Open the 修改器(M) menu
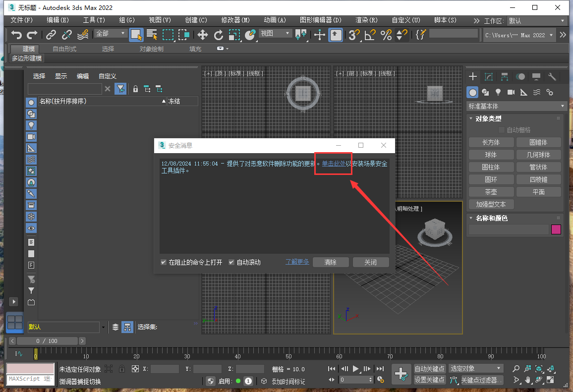The width and height of the screenshot is (573, 392). click(x=235, y=20)
